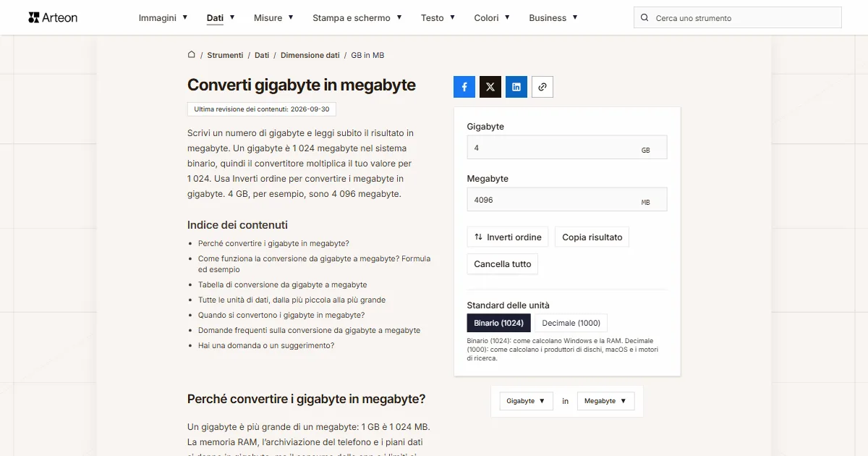The height and width of the screenshot is (456, 868).
Task: Click the search magnifier icon
Action: (x=645, y=18)
